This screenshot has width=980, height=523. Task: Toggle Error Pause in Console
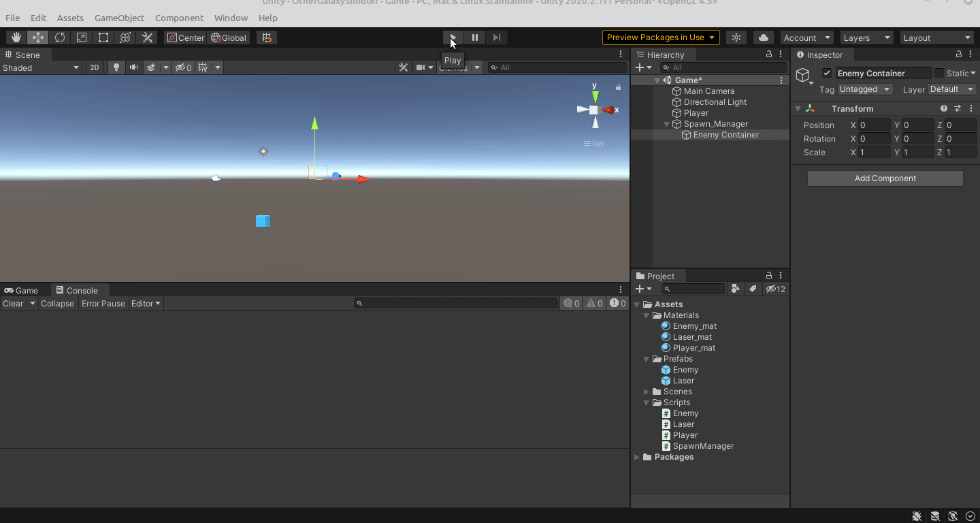tap(103, 304)
